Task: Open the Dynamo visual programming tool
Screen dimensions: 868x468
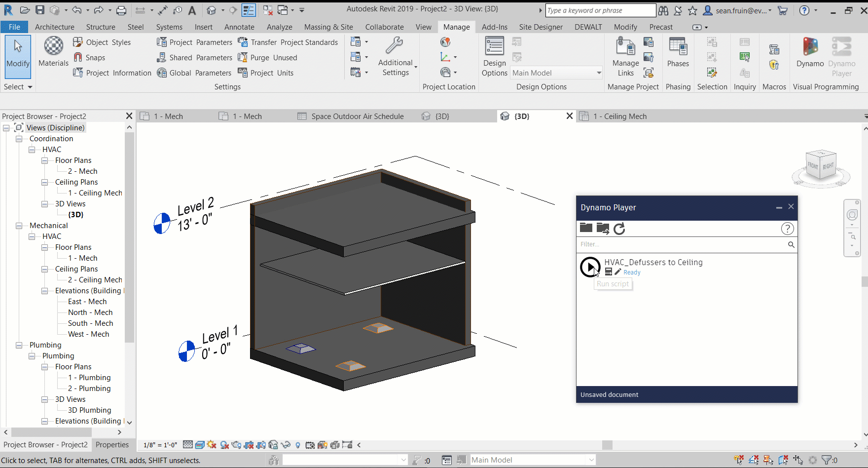Action: 810,52
